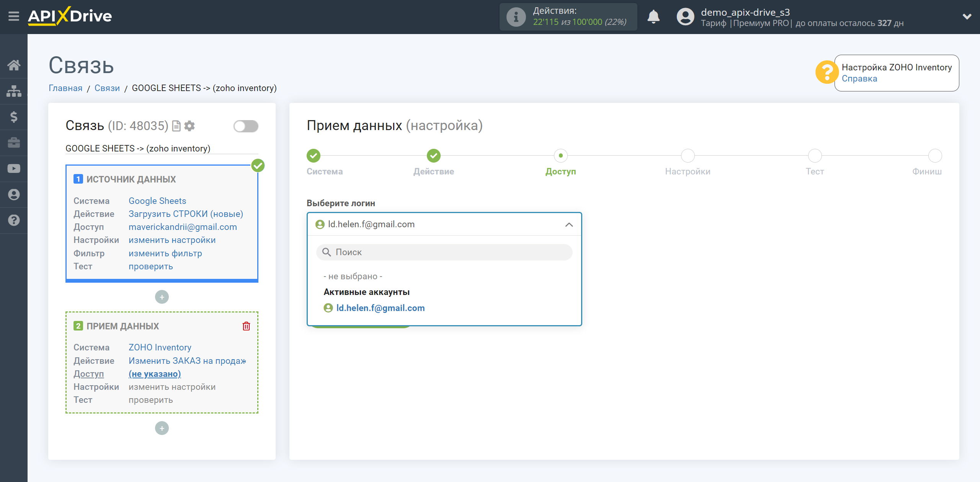
Task: Open notifications bell
Action: 653,17
